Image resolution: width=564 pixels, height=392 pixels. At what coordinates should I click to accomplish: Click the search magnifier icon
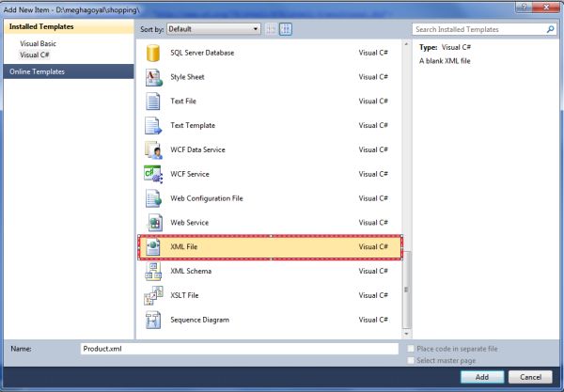(550, 29)
